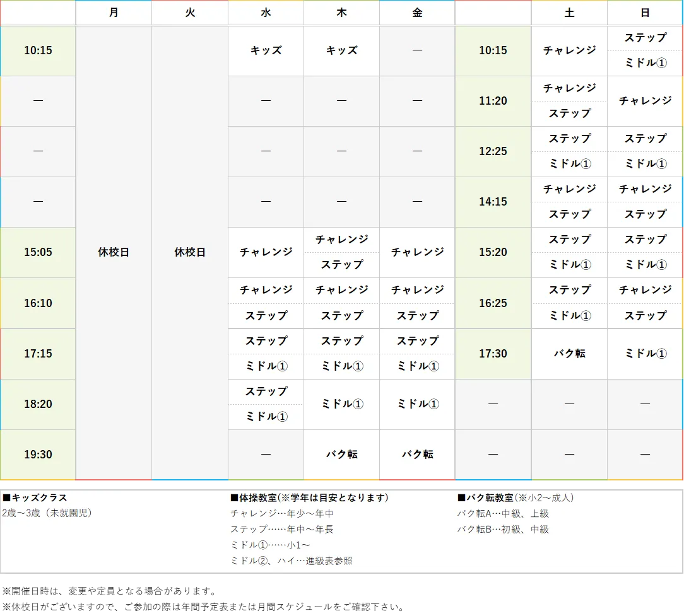Click the 17:30 time label on the right
Viewport: 684px width, 616px height.
492,354
